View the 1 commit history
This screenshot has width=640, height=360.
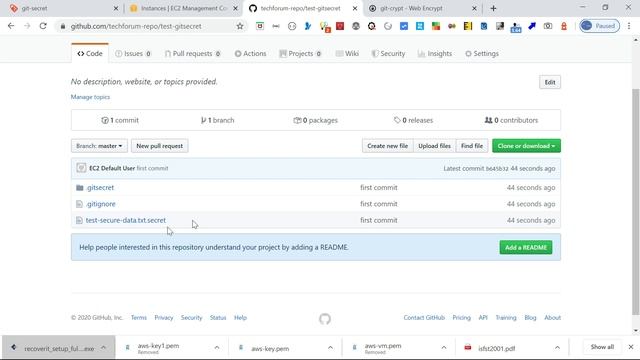tap(120, 120)
